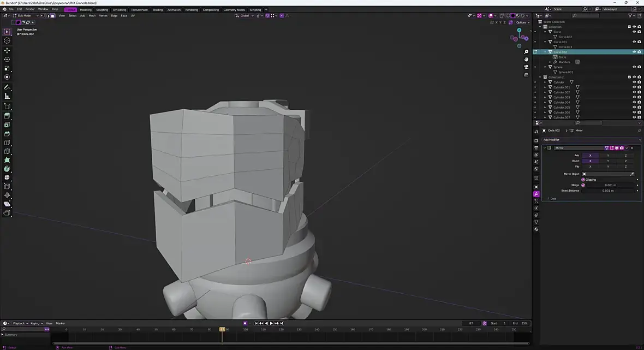Toggle the Clipping checkbox in Mirror modifier
644x350 pixels.
coord(583,180)
